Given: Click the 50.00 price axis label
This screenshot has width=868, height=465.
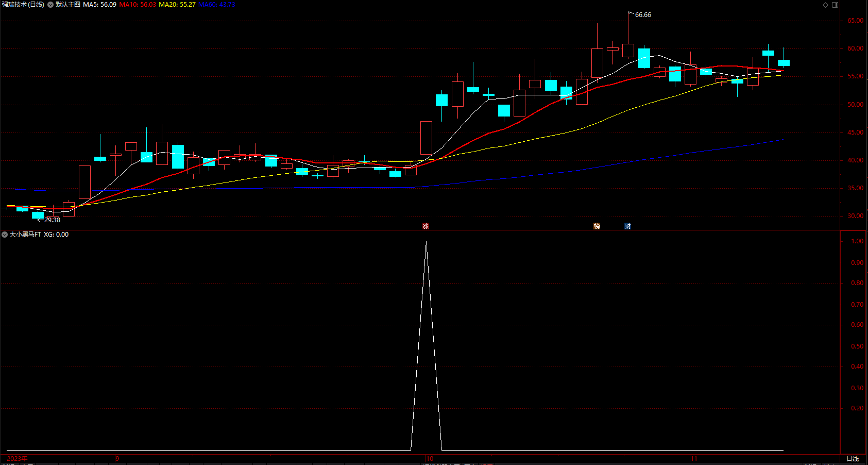Looking at the screenshot, I should (x=855, y=105).
